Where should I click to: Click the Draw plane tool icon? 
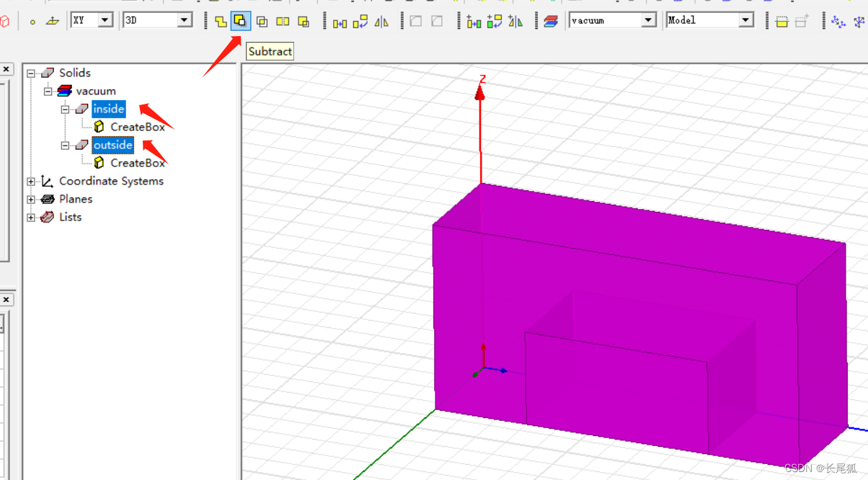point(52,21)
